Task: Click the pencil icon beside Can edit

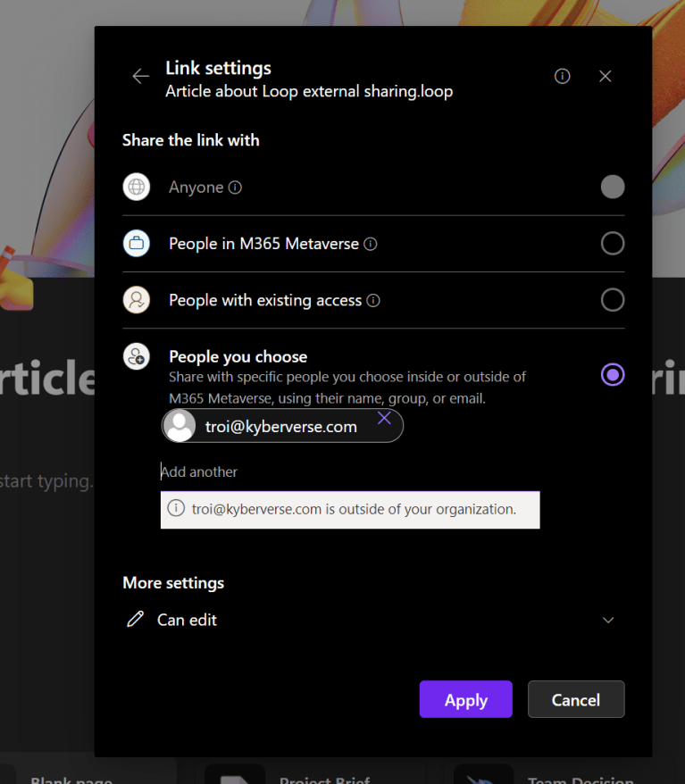Action: click(135, 619)
